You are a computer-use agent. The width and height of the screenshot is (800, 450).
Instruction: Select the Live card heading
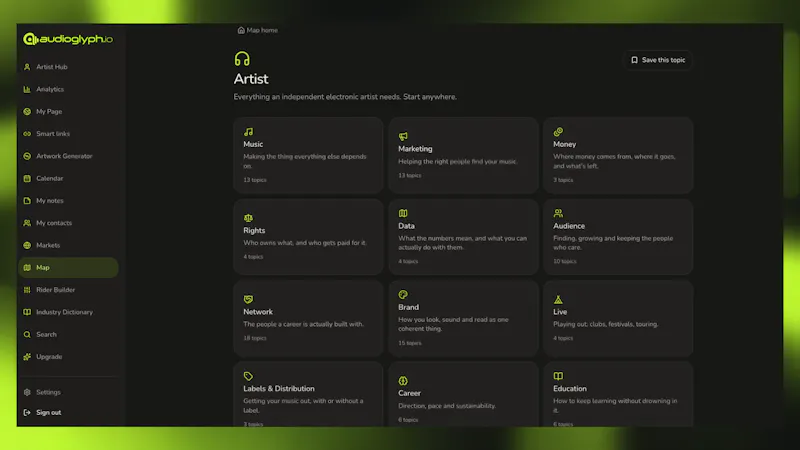pyautogui.click(x=560, y=312)
